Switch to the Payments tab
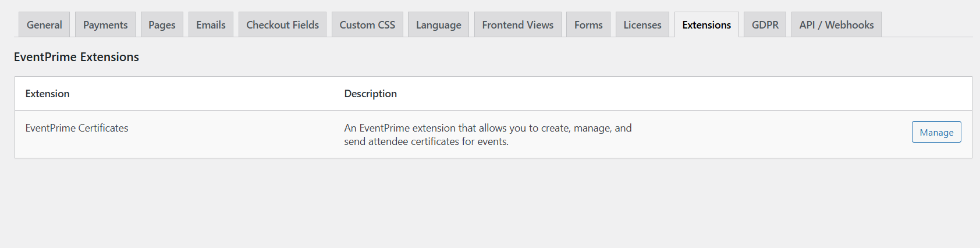This screenshot has height=248, width=980. pyautogui.click(x=105, y=25)
